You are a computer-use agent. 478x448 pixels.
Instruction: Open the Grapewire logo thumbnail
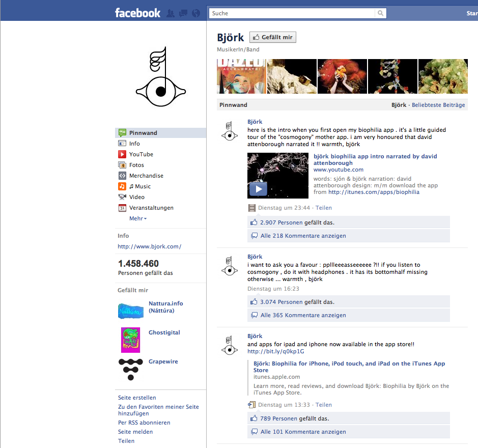pos(130,369)
